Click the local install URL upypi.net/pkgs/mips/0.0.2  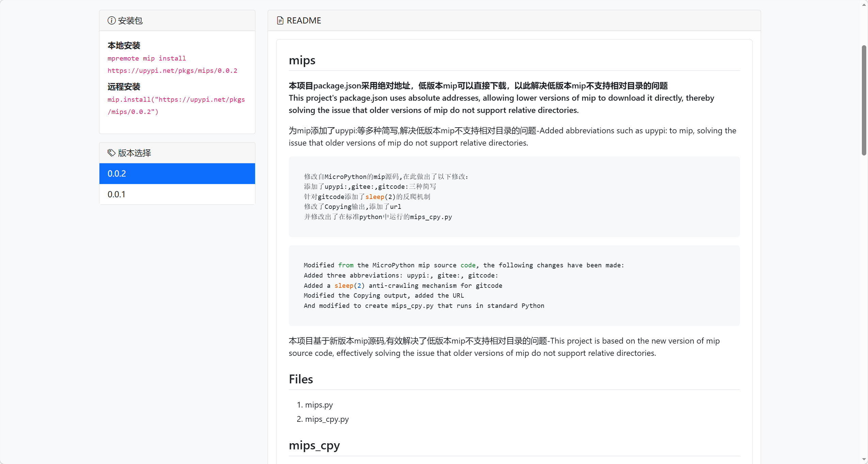pos(172,70)
